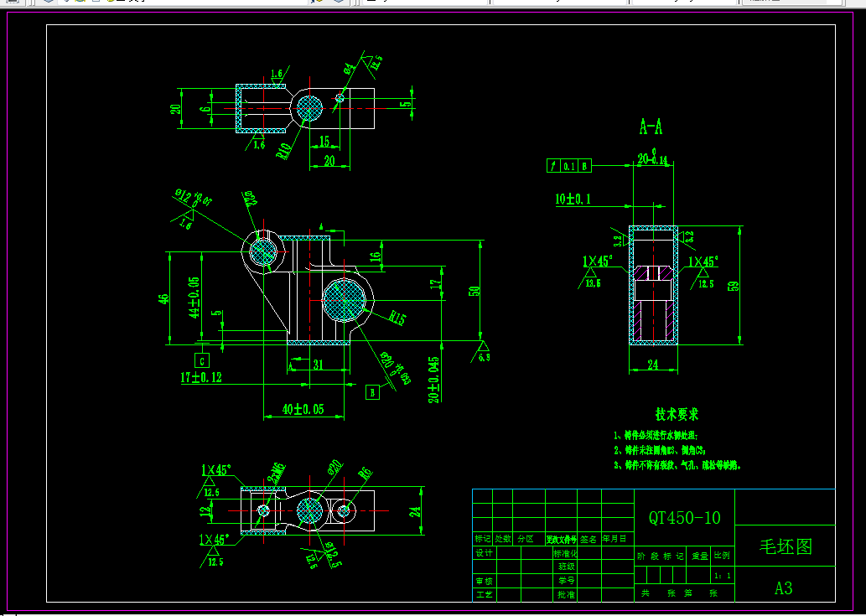Click the 标准化 title block cell
The image size is (866, 616).
566,553
